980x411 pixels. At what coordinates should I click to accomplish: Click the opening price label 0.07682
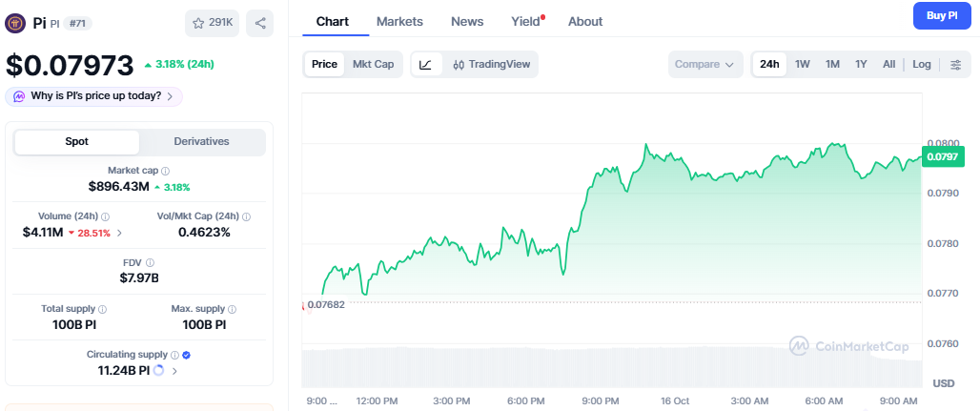(x=328, y=304)
